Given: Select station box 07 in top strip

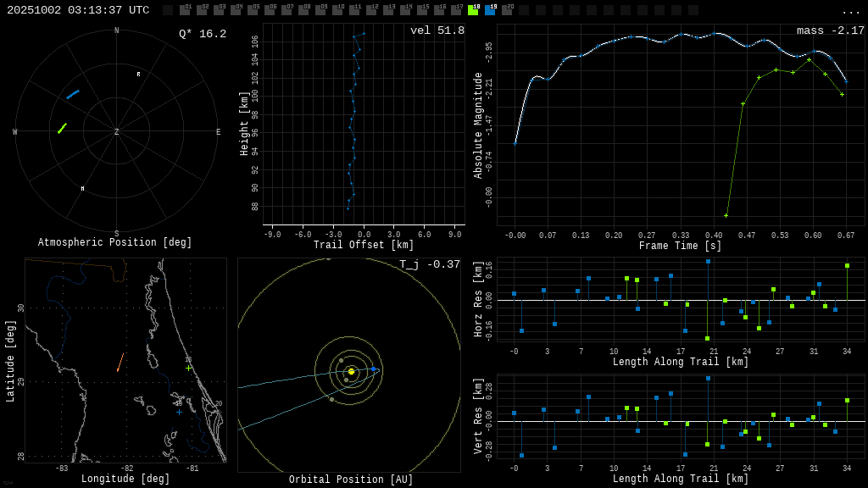Looking at the screenshot, I should pyautogui.click(x=287, y=10).
